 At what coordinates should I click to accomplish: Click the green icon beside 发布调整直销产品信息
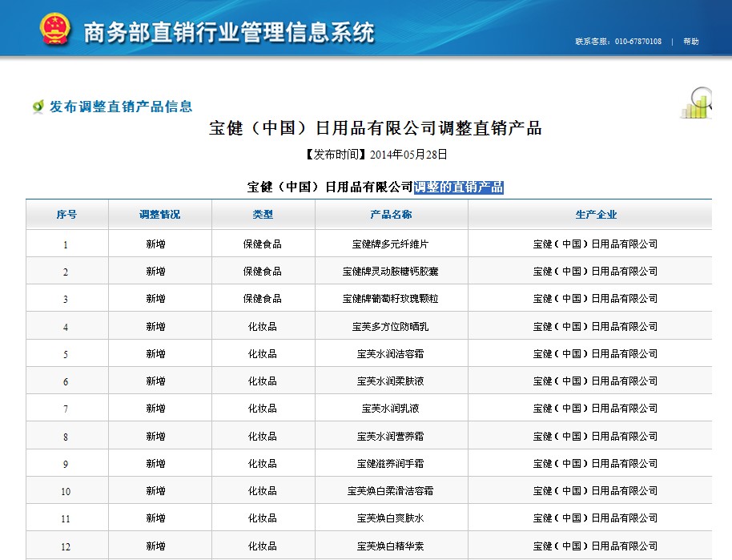tap(38, 107)
